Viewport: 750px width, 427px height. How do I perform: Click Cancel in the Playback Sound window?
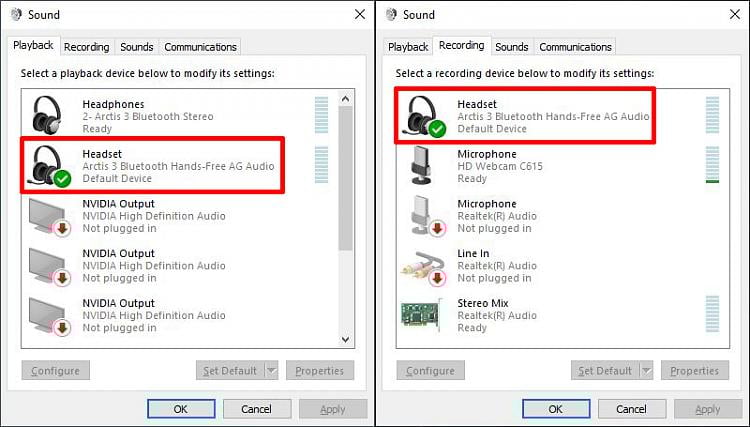pyautogui.click(x=256, y=409)
